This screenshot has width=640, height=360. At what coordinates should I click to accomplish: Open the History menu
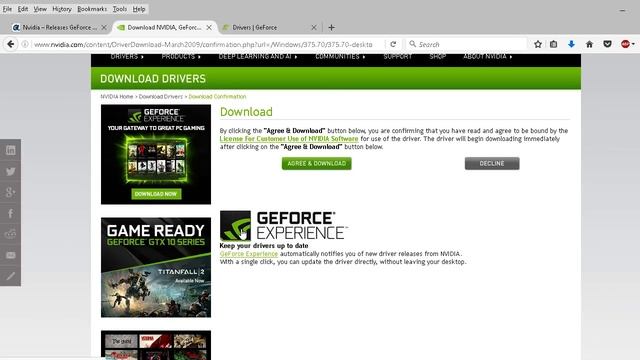click(x=62, y=9)
